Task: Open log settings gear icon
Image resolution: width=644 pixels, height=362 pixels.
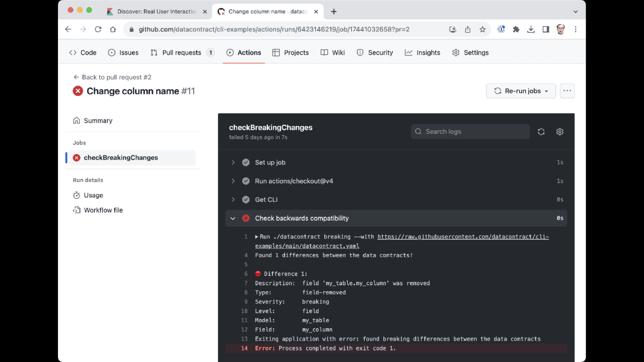Action: (560, 132)
